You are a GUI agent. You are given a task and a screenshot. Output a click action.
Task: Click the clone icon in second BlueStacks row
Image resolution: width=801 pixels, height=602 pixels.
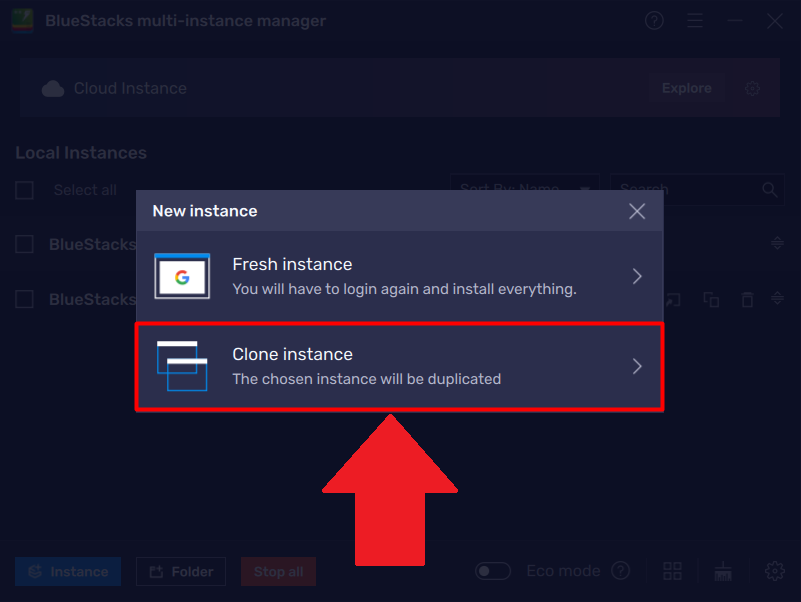(711, 299)
